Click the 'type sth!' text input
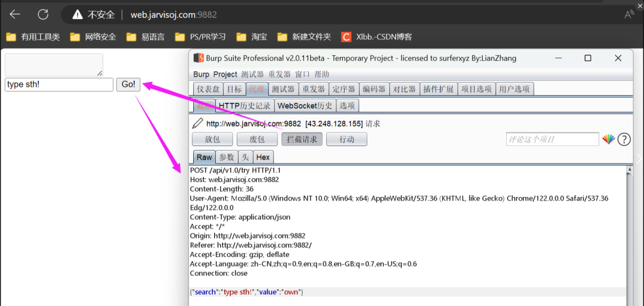 (x=58, y=85)
